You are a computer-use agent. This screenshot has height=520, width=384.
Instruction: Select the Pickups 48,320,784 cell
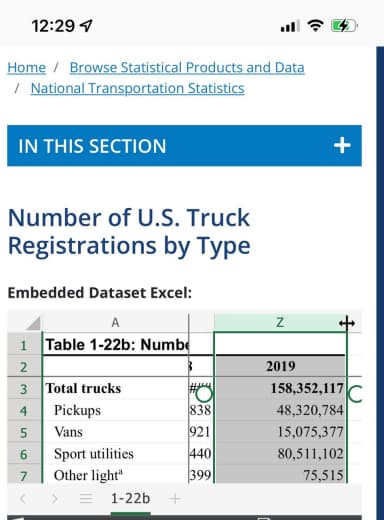click(280, 410)
